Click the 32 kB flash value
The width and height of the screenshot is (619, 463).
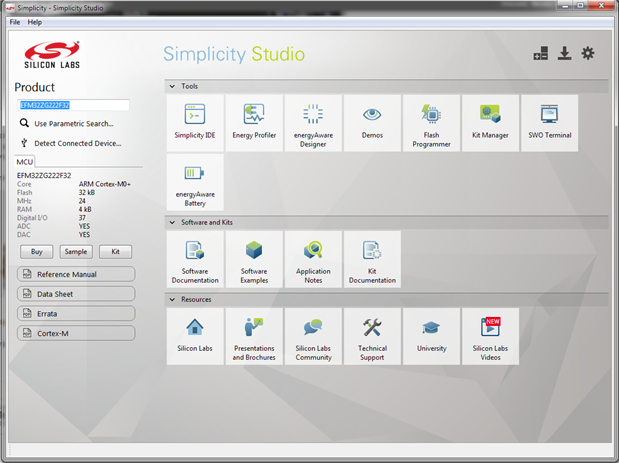(86, 193)
